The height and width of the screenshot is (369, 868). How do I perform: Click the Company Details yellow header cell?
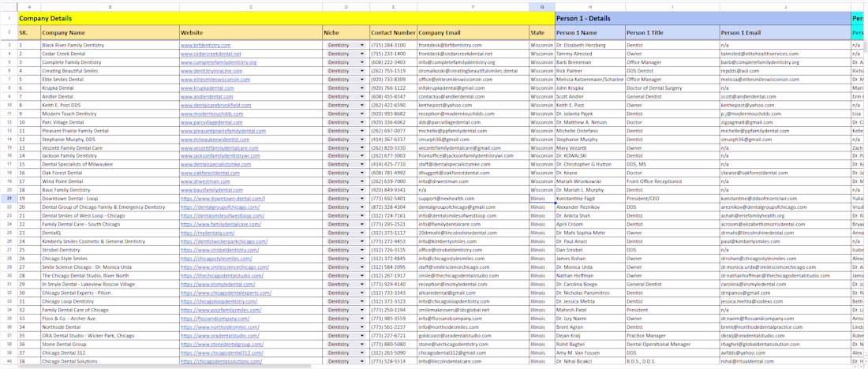(x=286, y=18)
